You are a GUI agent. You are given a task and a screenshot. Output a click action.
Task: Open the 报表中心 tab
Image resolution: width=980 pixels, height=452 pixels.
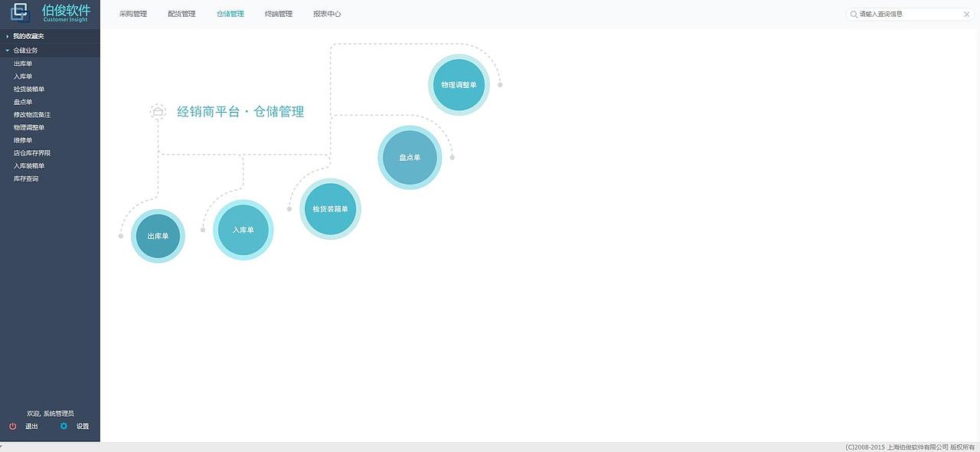pyautogui.click(x=327, y=14)
